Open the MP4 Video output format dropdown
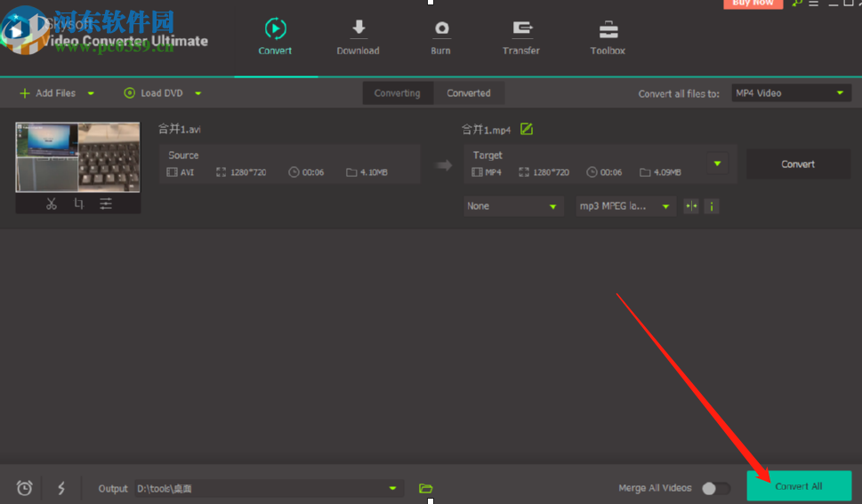This screenshot has height=504, width=862. point(791,92)
